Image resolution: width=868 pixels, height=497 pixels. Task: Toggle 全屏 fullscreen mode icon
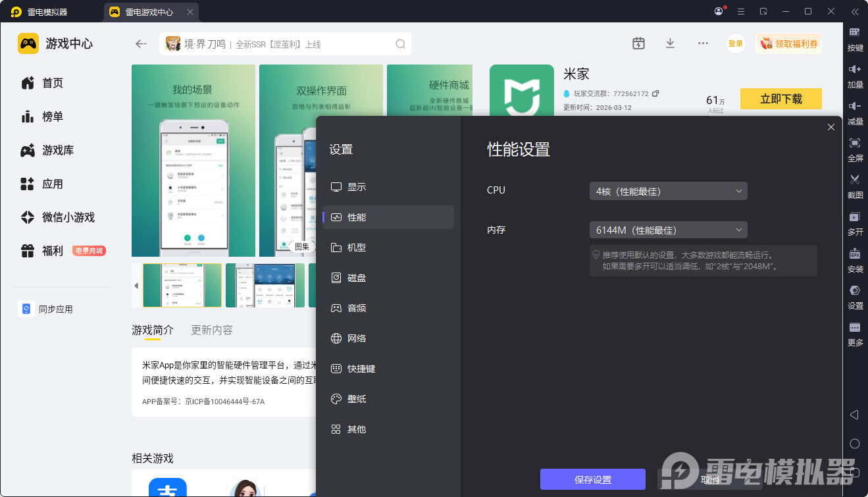[x=854, y=144]
